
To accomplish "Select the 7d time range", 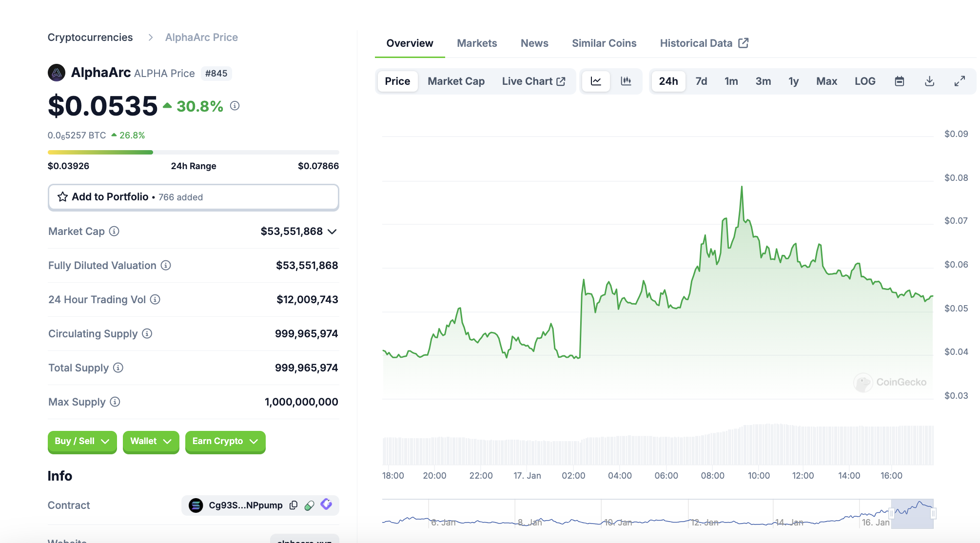I will (x=701, y=81).
